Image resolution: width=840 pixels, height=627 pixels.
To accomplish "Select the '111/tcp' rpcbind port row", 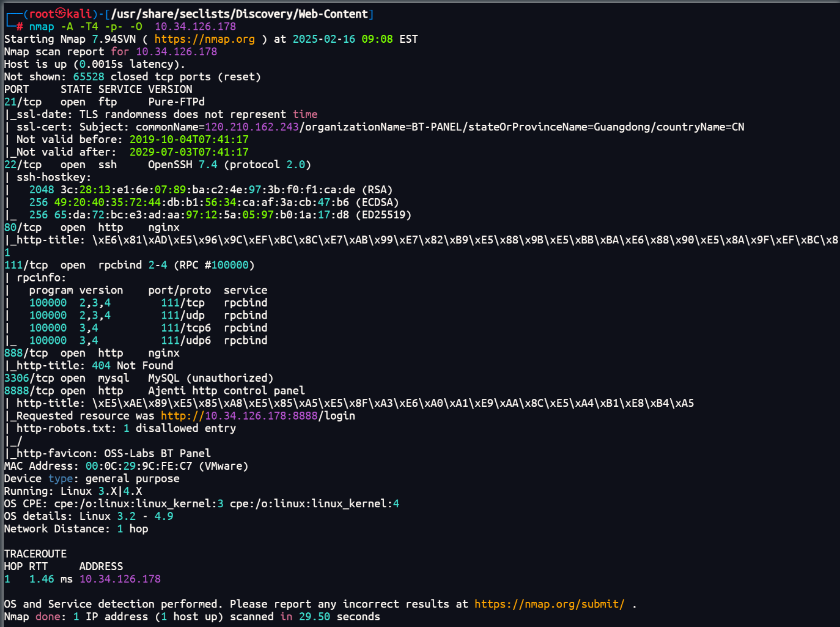I will tap(129, 265).
